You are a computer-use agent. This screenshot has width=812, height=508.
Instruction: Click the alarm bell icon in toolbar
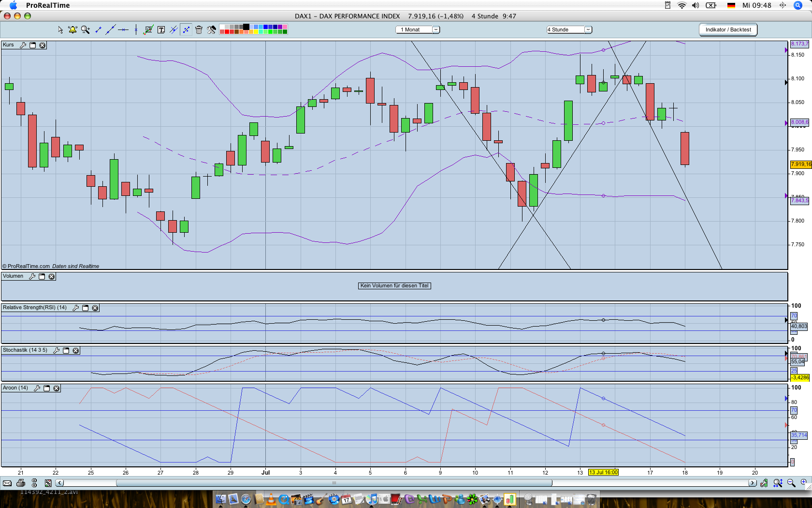coord(72,30)
